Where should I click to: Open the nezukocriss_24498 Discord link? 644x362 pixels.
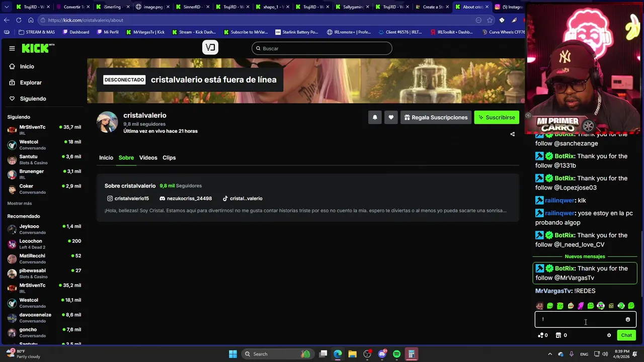click(186, 199)
